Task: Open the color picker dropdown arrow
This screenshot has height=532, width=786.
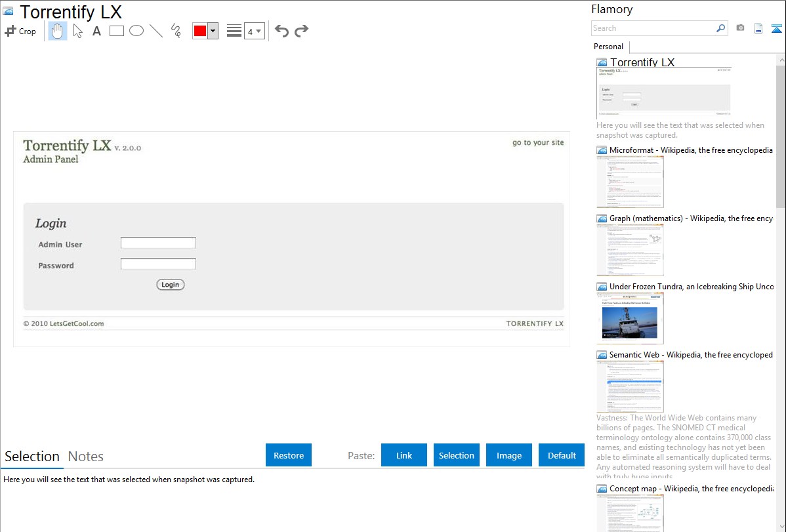Action: [213, 31]
